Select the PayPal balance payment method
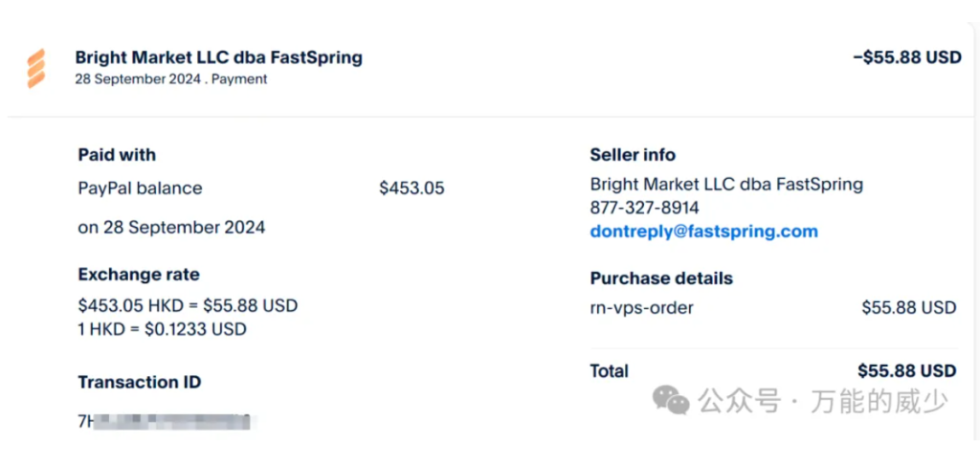980x465 pixels. [140, 188]
